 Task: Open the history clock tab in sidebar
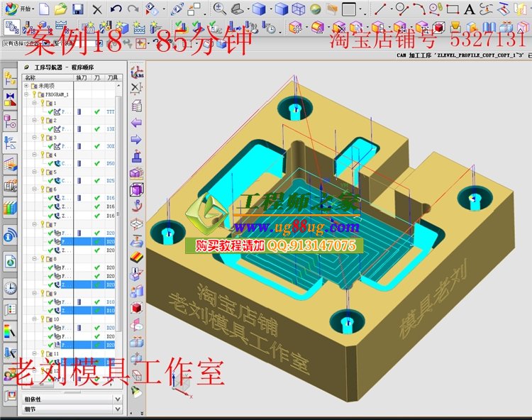tap(10, 287)
